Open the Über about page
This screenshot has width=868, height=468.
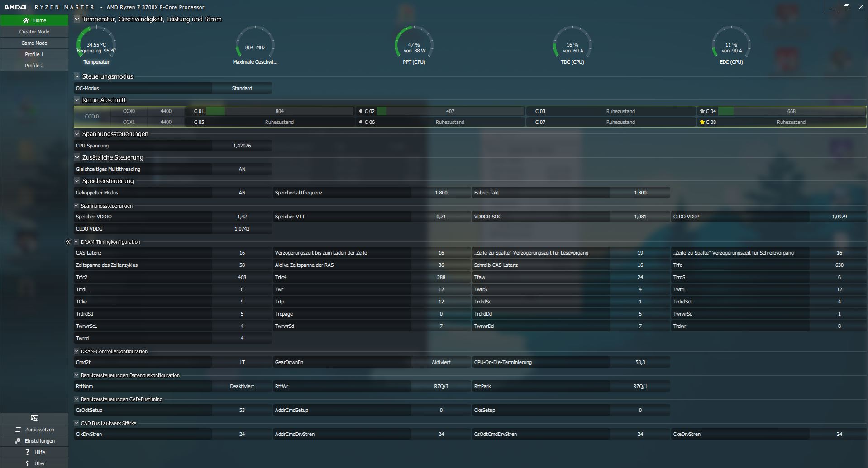(x=34, y=463)
